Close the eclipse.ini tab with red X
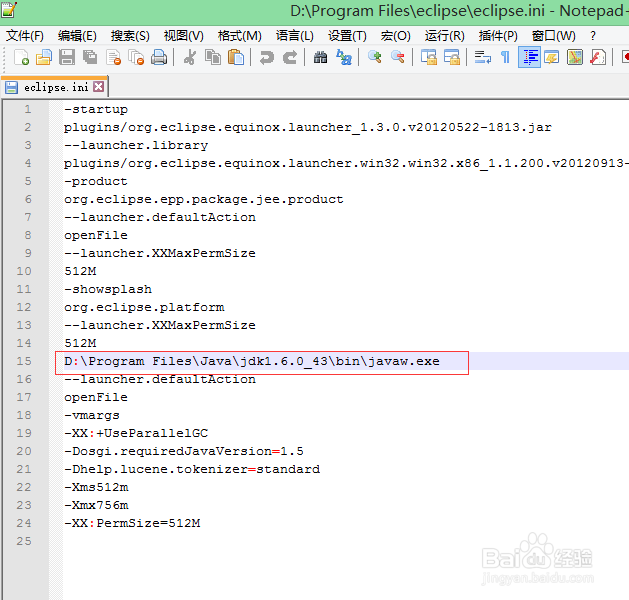The height and width of the screenshot is (600, 629). pos(99,87)
